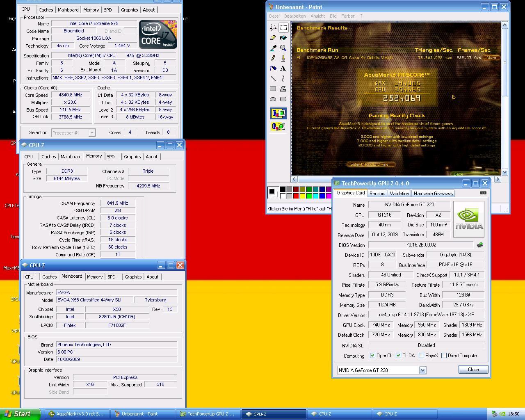Pick the Fill With Color bucket tool
The height and width of the screenshot is (420, 525).
point(283,38)
